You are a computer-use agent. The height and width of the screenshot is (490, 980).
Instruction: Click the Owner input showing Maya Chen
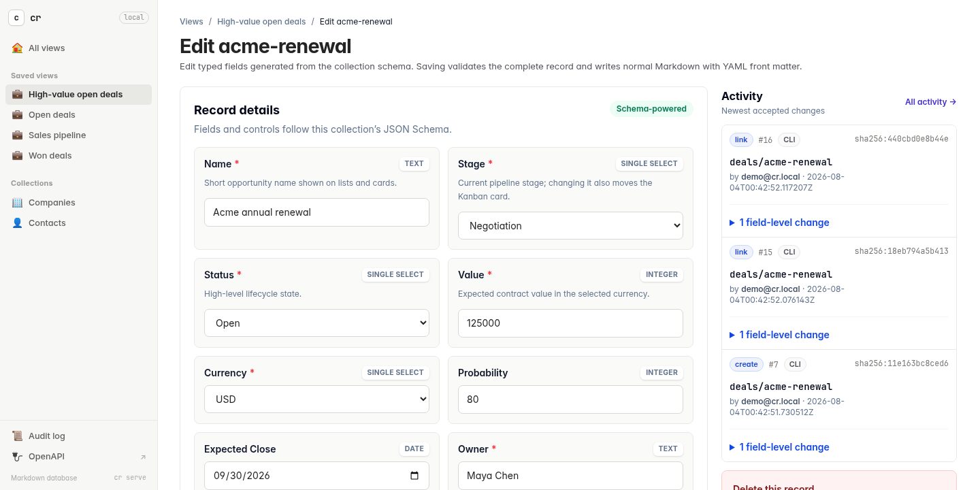pos(570,476)
